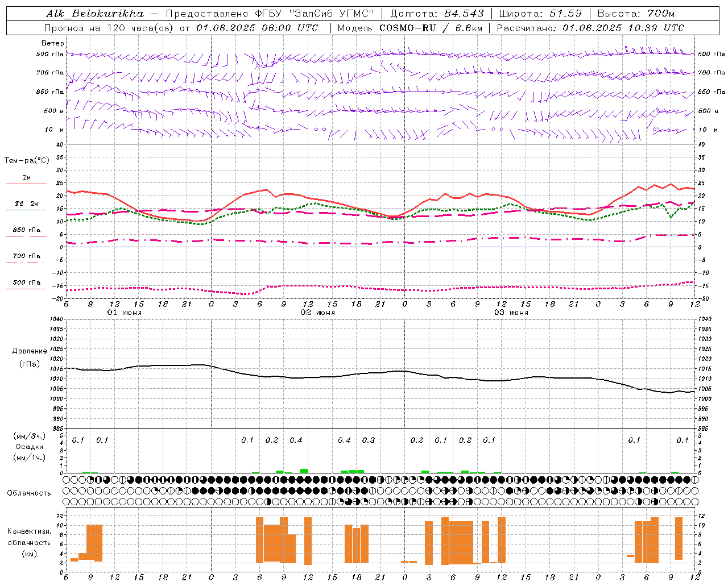Click the Alk_Belokurikha station title
The image size is (728, 582).
[95, 14]
